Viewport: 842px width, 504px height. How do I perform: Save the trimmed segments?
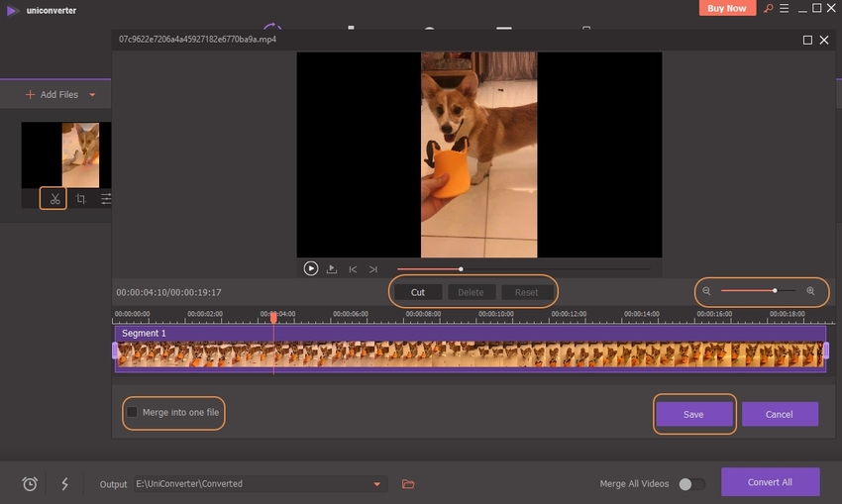[x=693, y=414]
